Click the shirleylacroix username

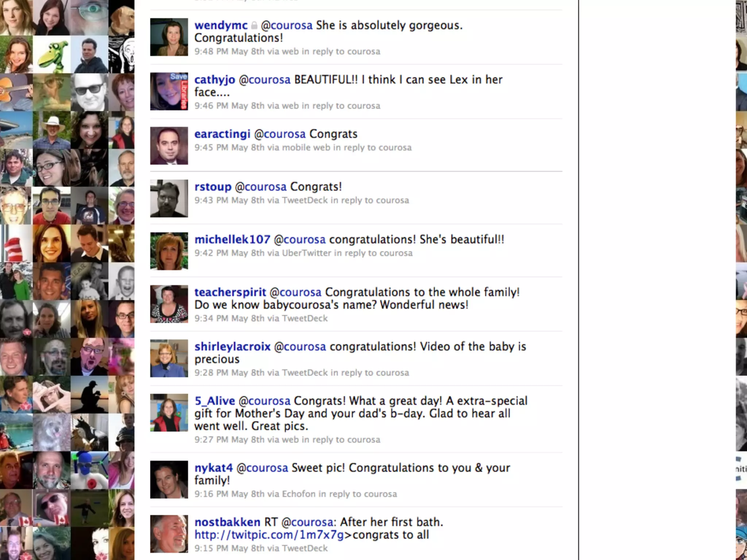tap(232, 346)
